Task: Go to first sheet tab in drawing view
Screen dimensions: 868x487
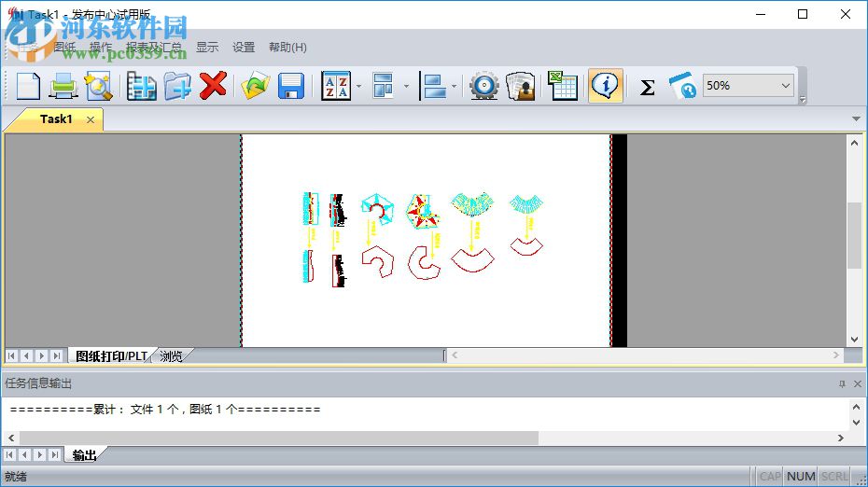Action: [11, 355]
